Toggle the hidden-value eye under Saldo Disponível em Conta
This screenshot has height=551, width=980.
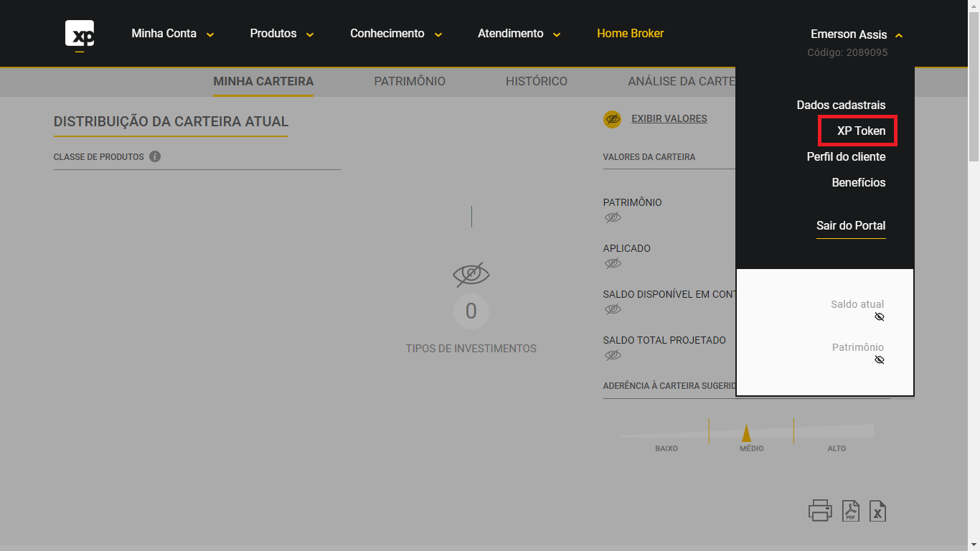pyautogui.click(x=613, y=309)
